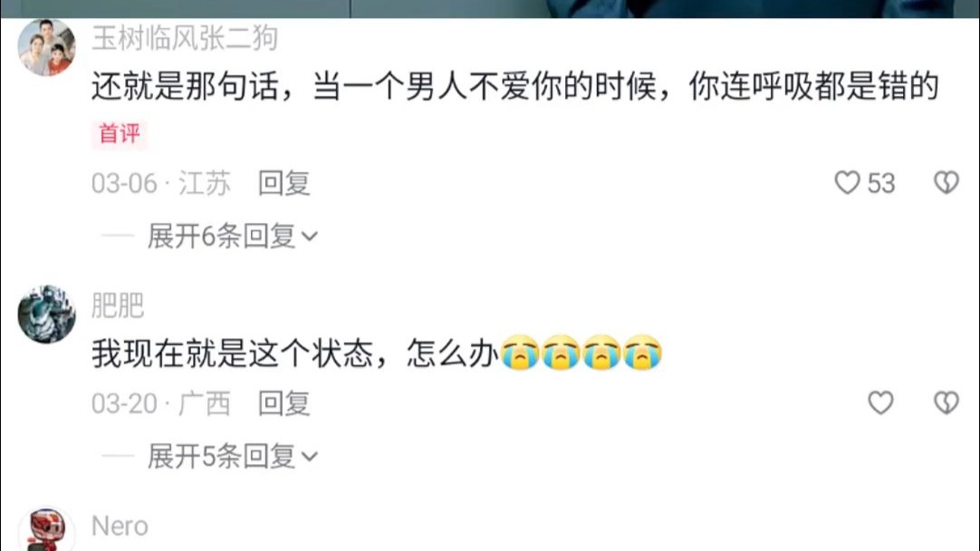Click the crying emoji row in 肥肥's comment
The height and width of the screenshot is (551, 980).
click(581, 353)
